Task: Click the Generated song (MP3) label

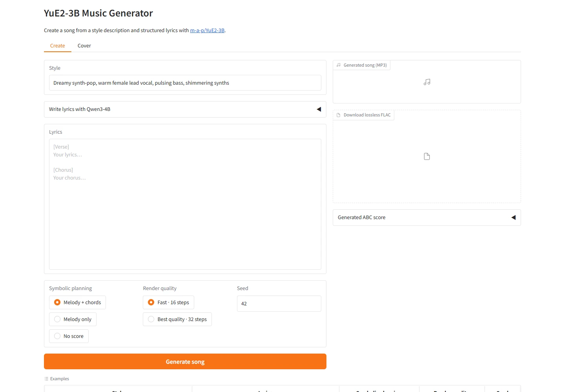Action: click(x=365, y=65)
